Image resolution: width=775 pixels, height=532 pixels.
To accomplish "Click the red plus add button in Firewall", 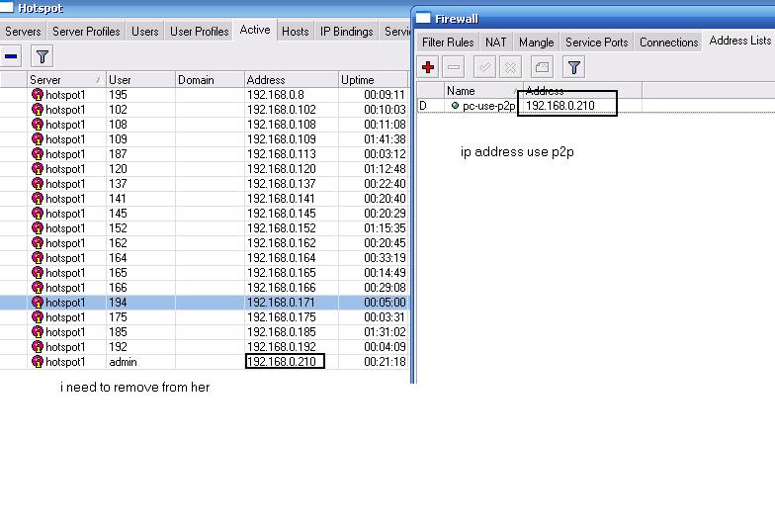I will (428, 67).
